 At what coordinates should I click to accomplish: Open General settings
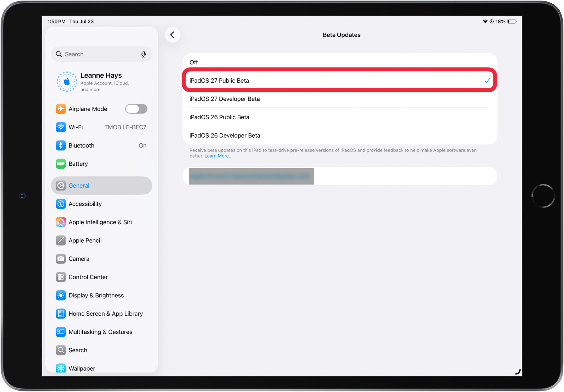pyautogui.click(x=101, y=186)
